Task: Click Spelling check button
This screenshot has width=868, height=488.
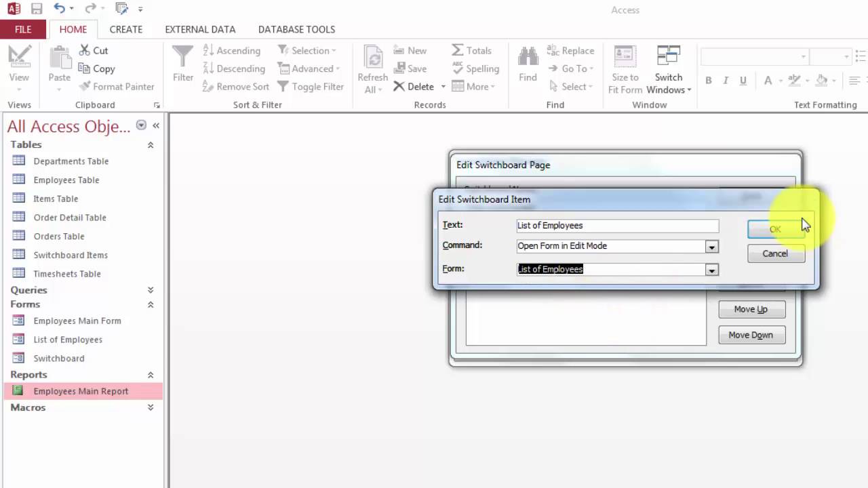Action: coord(475,68)
